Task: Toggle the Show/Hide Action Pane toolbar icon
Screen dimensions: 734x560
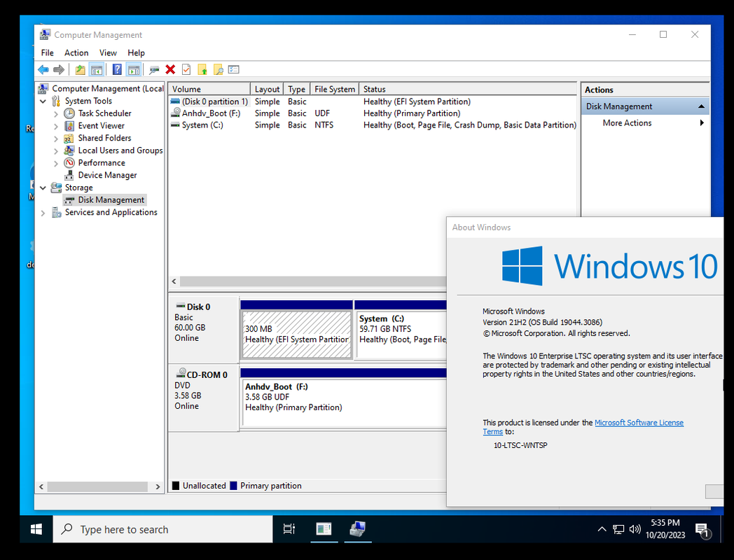Action: 133,70
